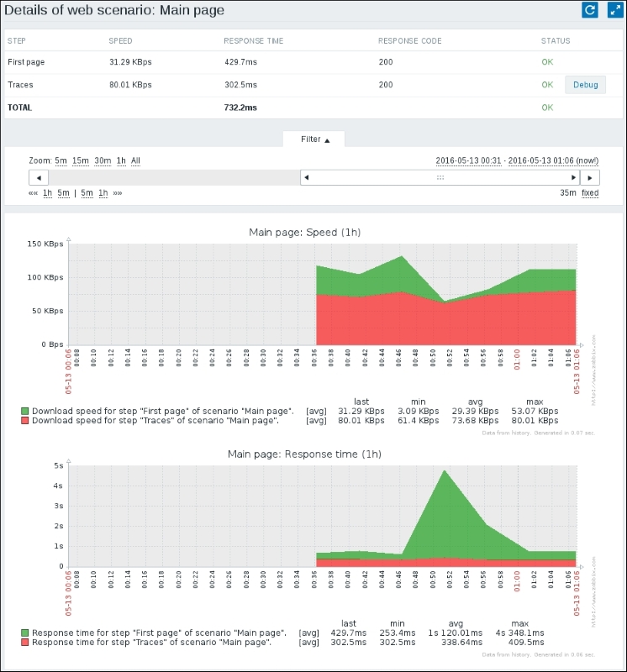Set zoom to 15m

tap(80, 160)
